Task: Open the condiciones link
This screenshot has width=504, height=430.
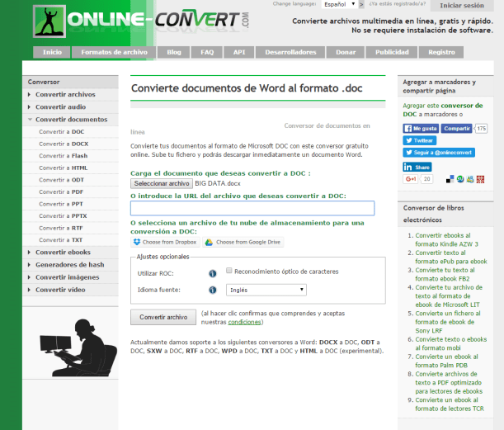Action: pos(244,322)
